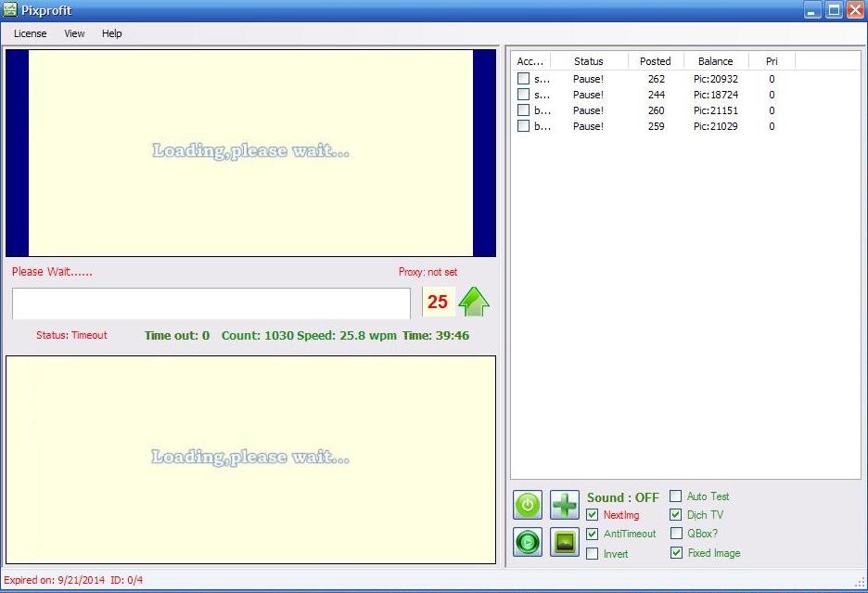This screenshot has height=593, width=868.
Task: Click the Proxy: not set label
Action: [x=428, y=272]
